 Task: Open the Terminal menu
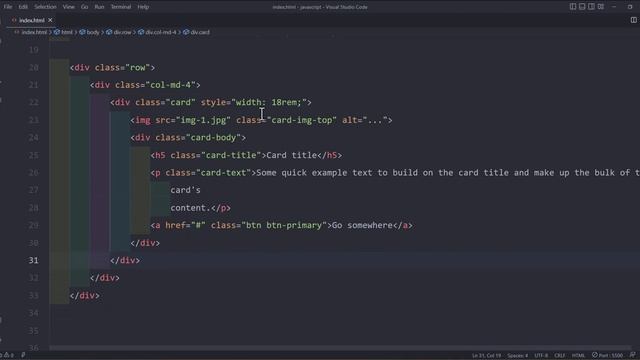coord(121,7)
